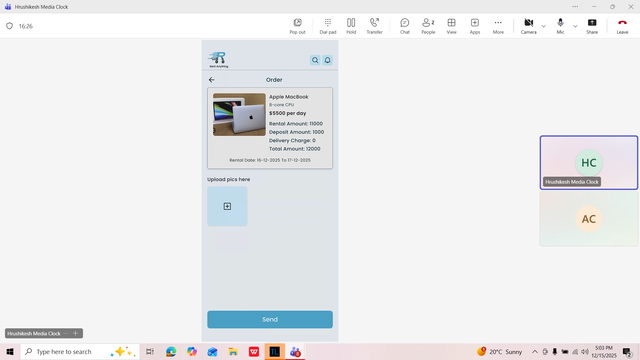Click the Share screen icon

click(592, 26)
